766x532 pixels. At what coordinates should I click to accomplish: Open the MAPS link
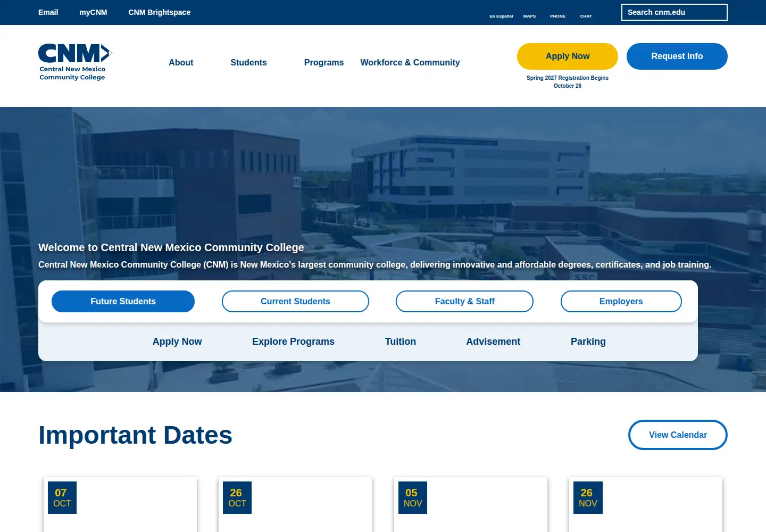point(529,16)
